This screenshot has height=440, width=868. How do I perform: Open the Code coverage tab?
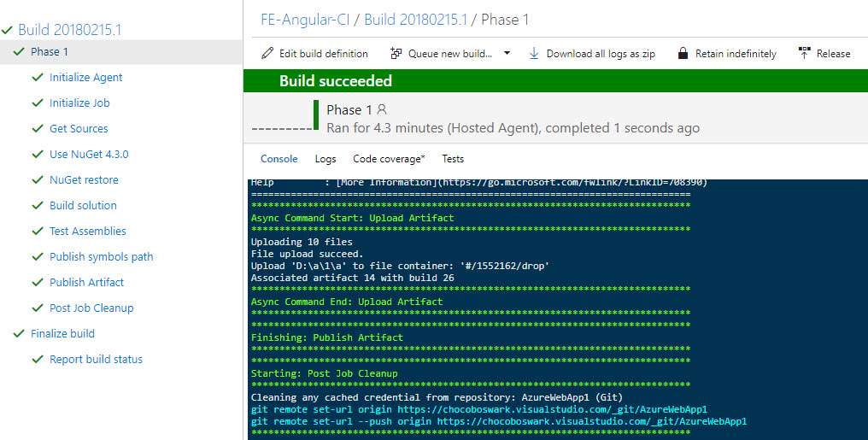pos(389,159)
